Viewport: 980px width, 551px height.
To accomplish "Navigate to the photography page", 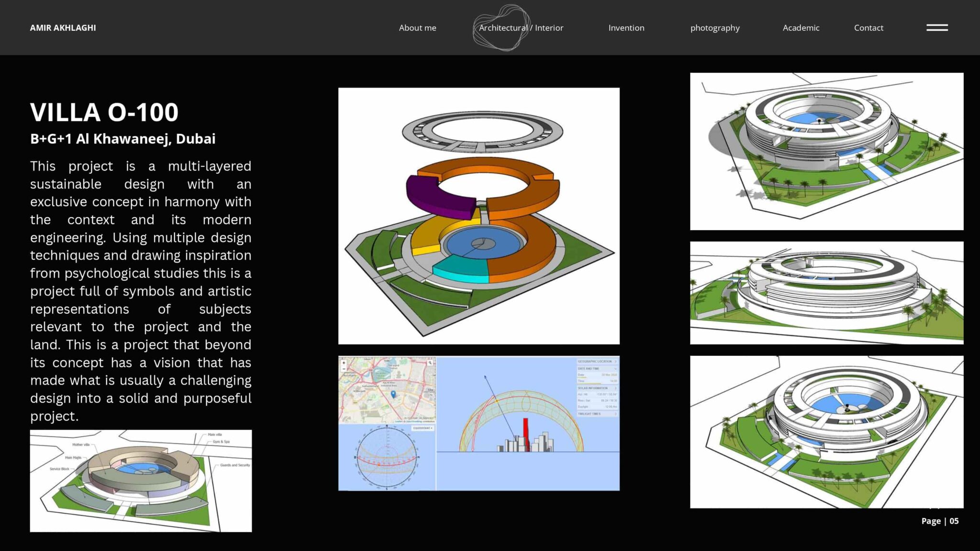I will 715,28.
